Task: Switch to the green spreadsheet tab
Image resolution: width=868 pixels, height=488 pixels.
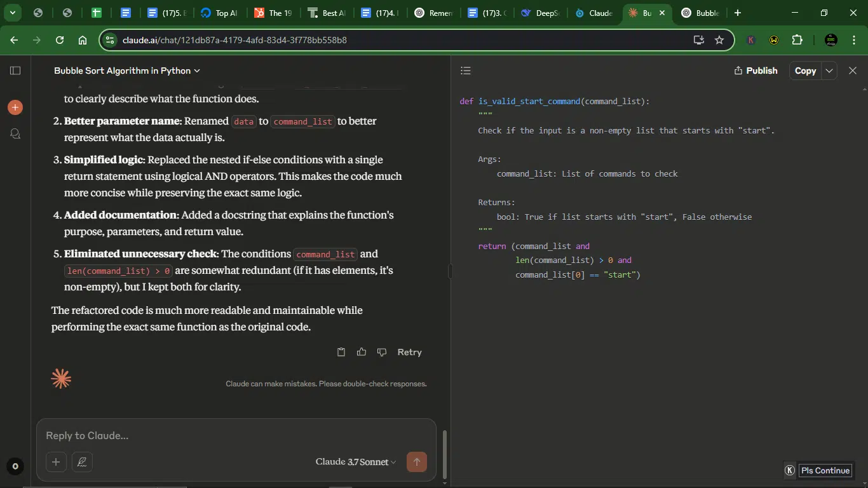Action: 97,13
